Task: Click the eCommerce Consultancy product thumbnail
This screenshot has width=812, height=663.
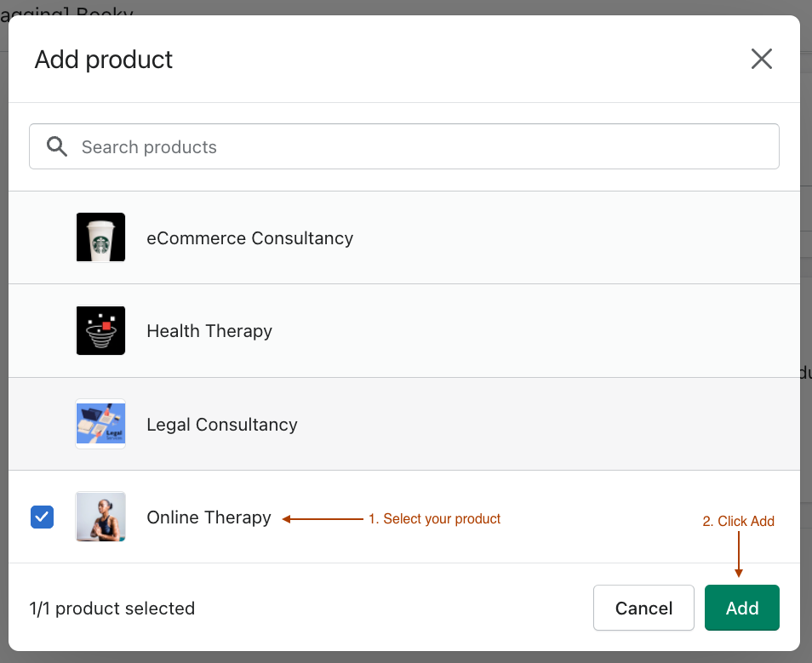Action: [x=100, y=237]
